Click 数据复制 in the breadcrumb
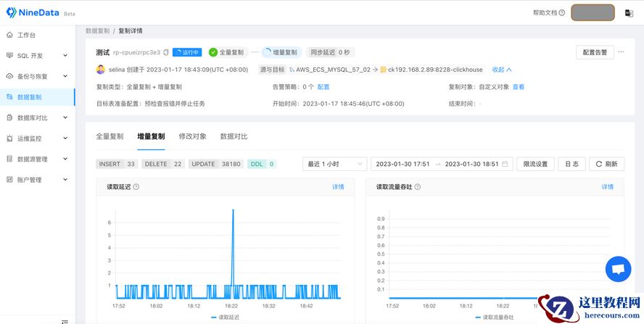 click(x=97, y=31)
